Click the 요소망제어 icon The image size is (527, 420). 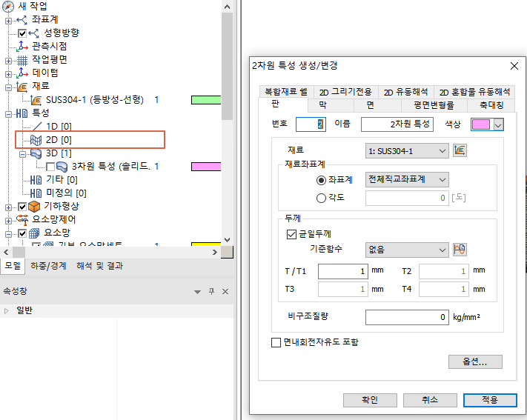click(x=22, y=220)
